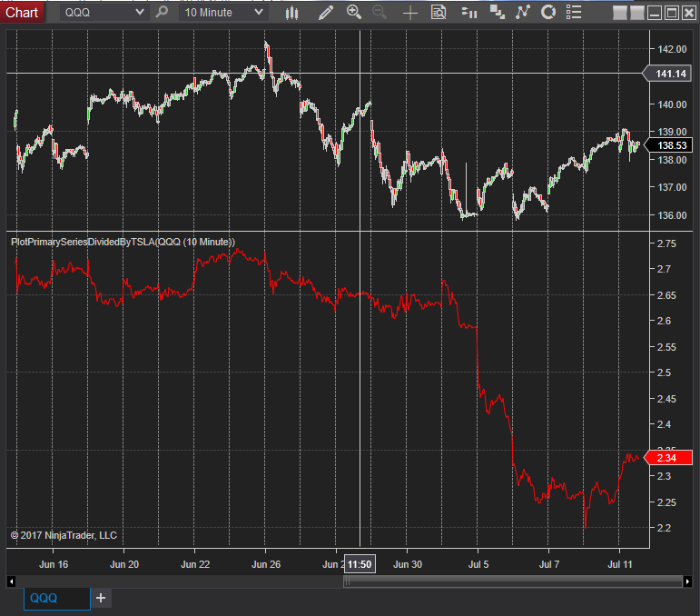Select the crosshair cursor icon
700x616 pixels.
tap(409, 13)
